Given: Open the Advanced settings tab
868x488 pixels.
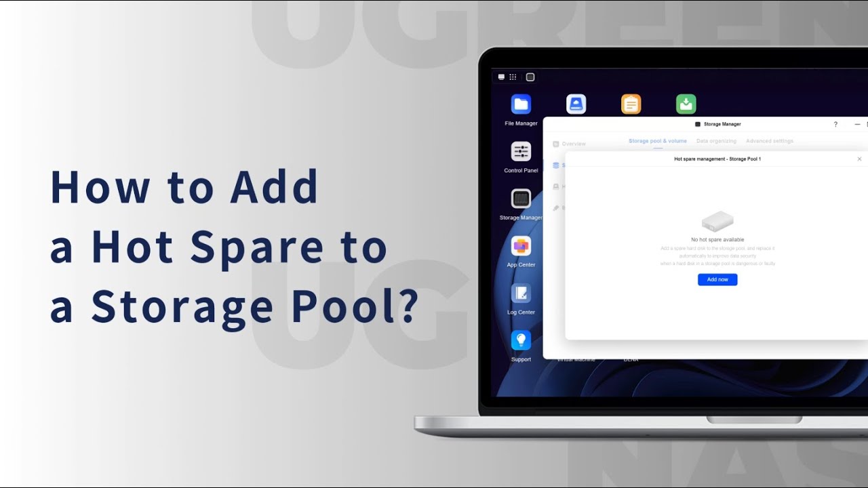Looking at the screenshot, I should pos(770,141).
